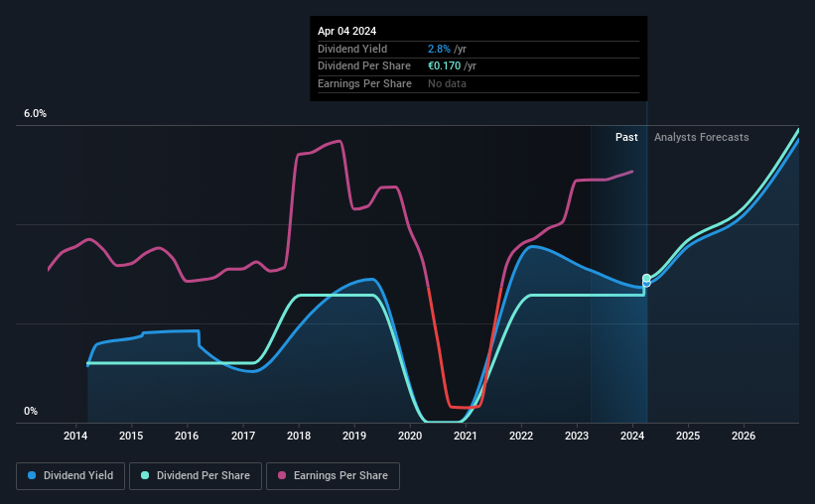Select the 2022 x-axis label
Screen dimensions: 815x504
click(521, 436)
